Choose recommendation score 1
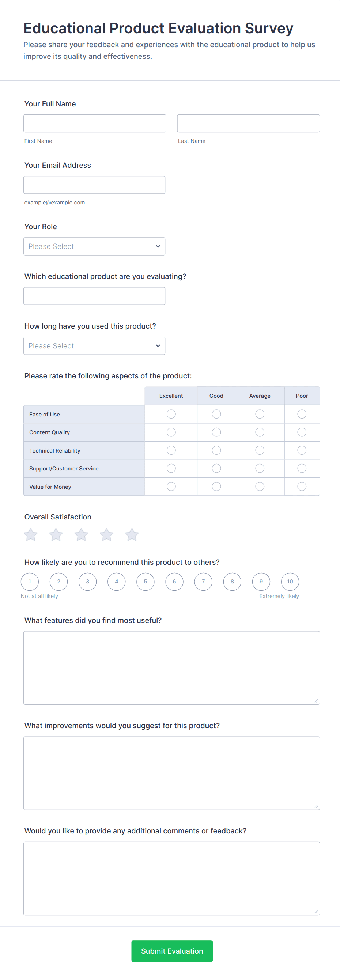The image size is (340, 980). (x=30, y=581)
